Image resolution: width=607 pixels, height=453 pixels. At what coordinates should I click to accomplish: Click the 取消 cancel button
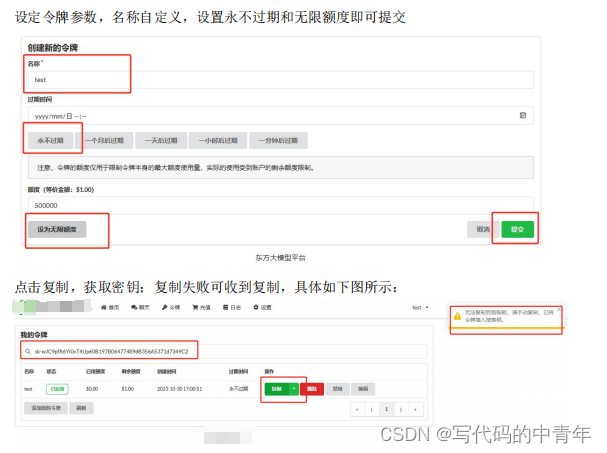(x=483, y=229)
